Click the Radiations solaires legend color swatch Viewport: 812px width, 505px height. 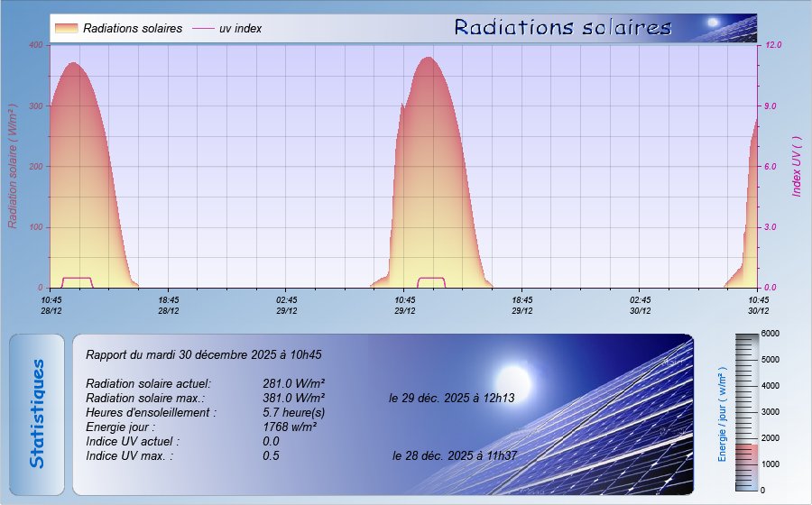coord(66,29)
